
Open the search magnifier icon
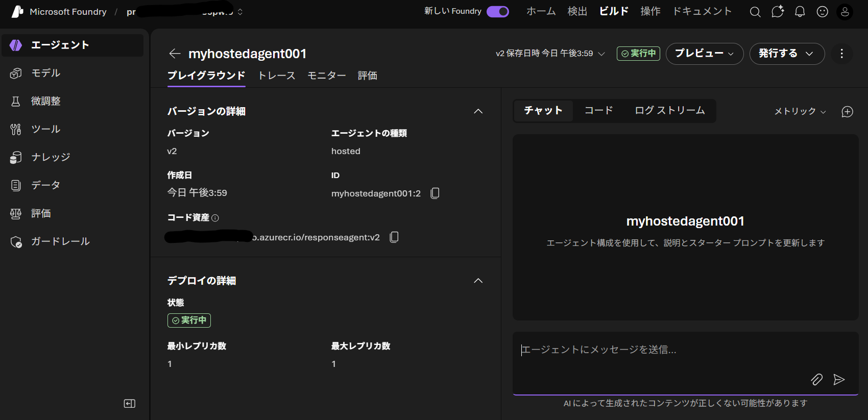(755, 12)
